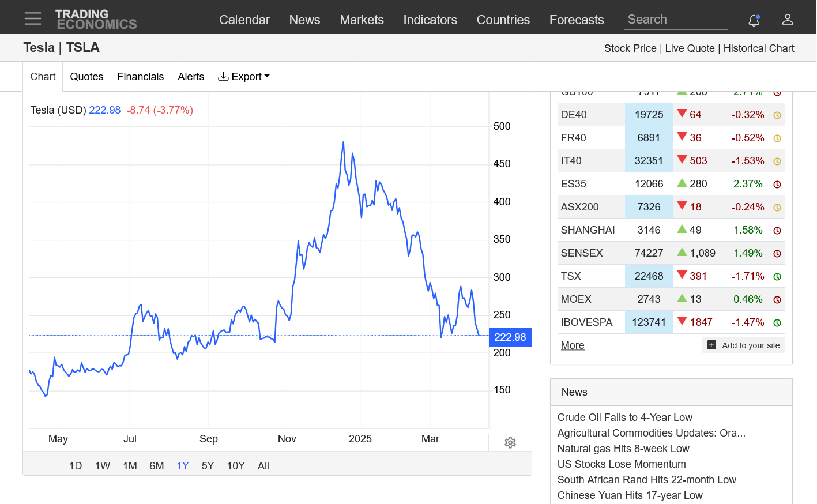
Task: Open the hamburger menu icon
Action: [33, 19]
